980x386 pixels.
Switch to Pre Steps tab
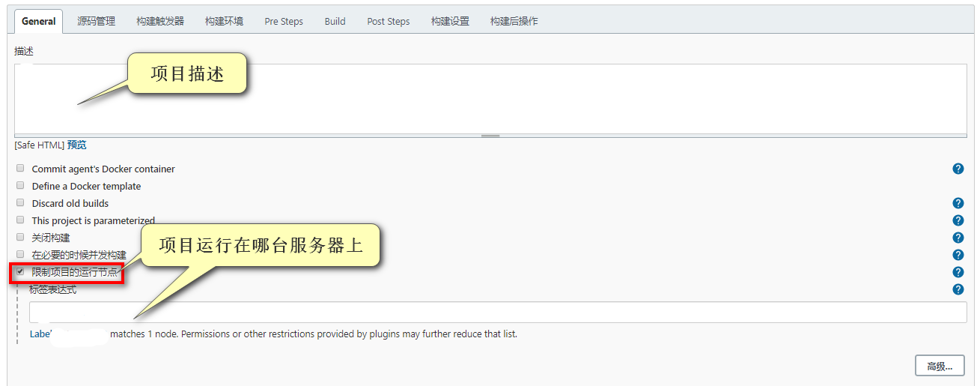[284, 21]
